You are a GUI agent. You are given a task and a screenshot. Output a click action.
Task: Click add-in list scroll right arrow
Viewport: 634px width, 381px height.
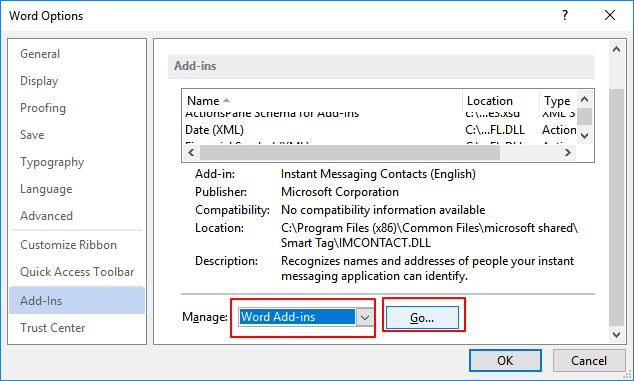[x=568, y=152]
